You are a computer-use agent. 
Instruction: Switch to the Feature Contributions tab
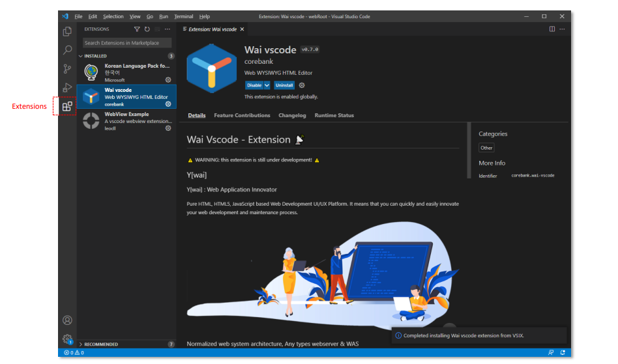click(x=242, y=115)
